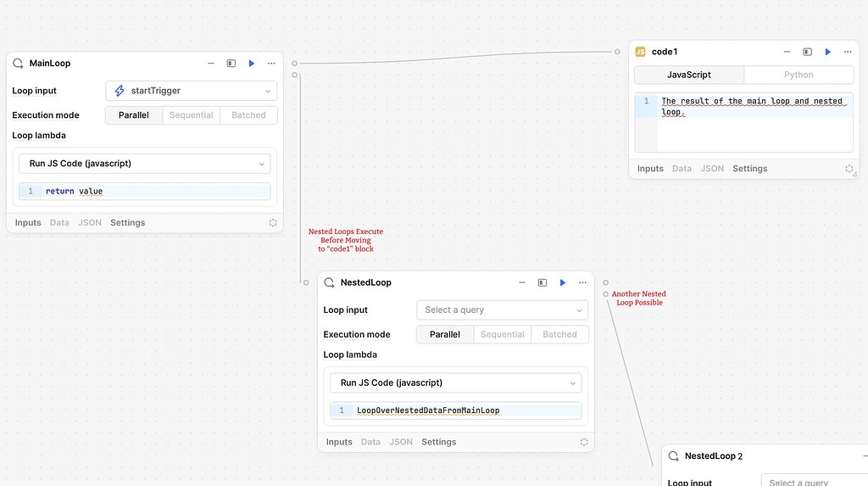Toggle the MainLoop block's panel layout icon
This screenshot has height=486, width=868.
pos(231,64)
